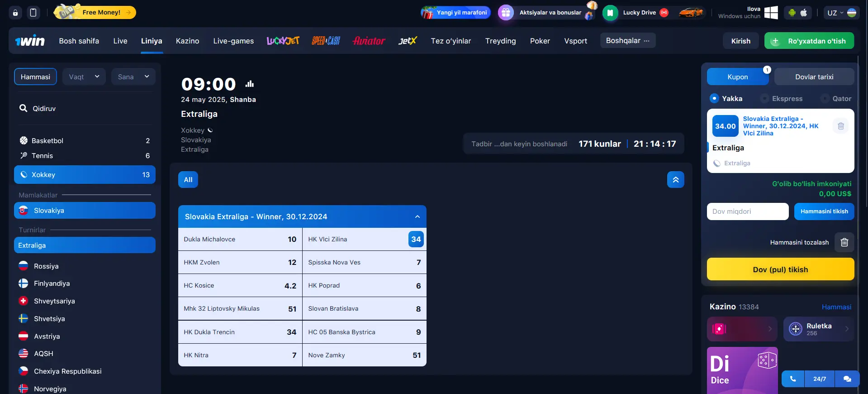Expand the Rossiya country list
Image resolution: width=868 pixels, height=394 pixels.
85,266
